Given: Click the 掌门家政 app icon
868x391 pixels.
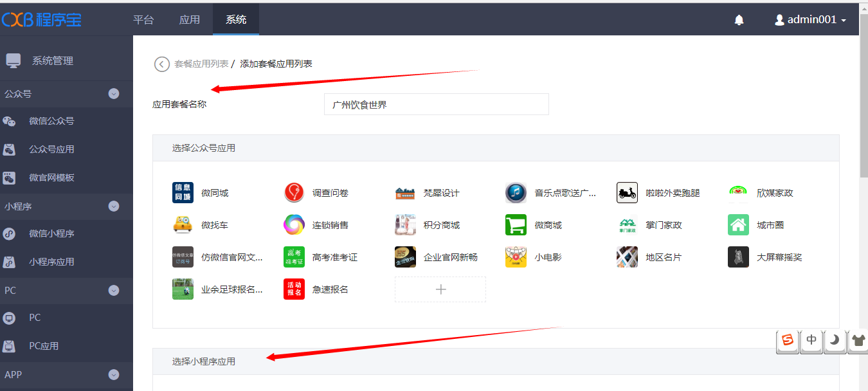Looking at the screenshot, I should pyautogui.click(x=627, y=225).
